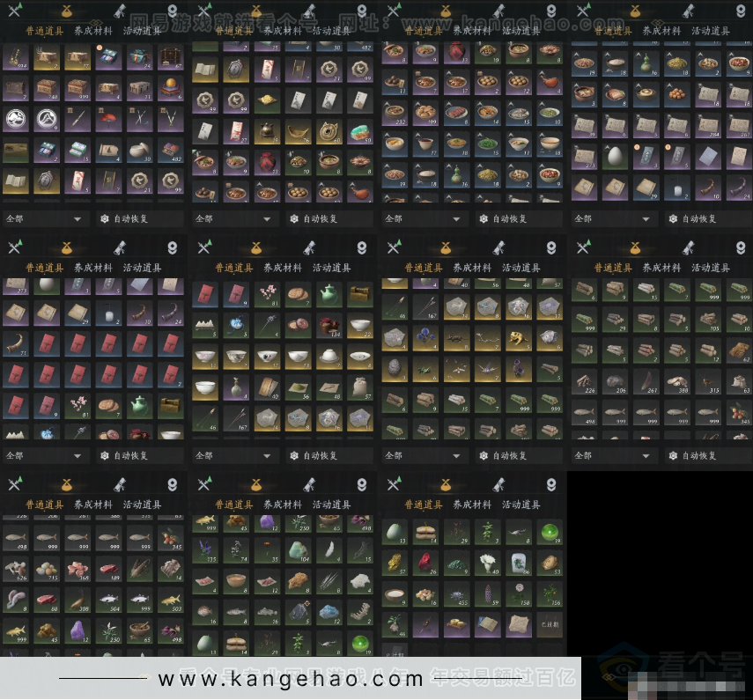Screen dimensions: 753x700
Task: Select orange orb on stand in top-left panel
Action: click(171, 88)
